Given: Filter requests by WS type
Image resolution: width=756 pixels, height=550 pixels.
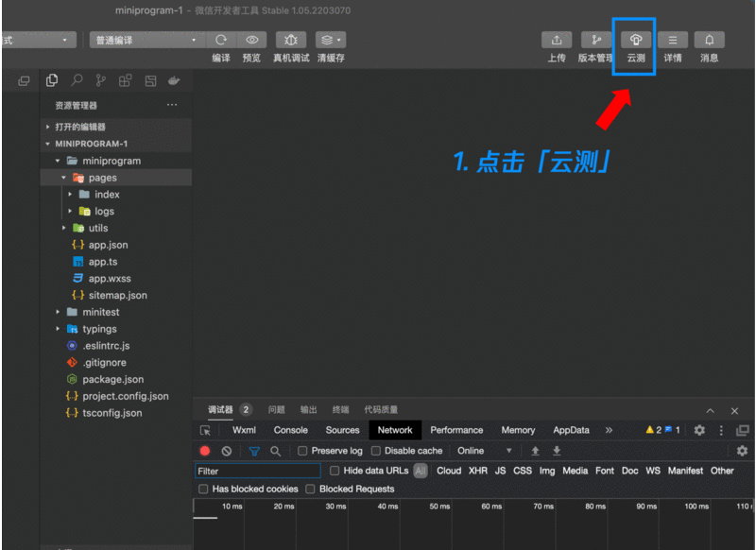Looking at the screenshot, I should (653, 471).
